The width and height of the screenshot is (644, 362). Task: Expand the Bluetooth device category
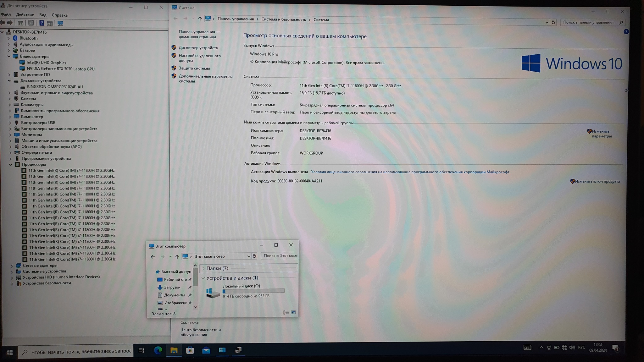(9, 38)
